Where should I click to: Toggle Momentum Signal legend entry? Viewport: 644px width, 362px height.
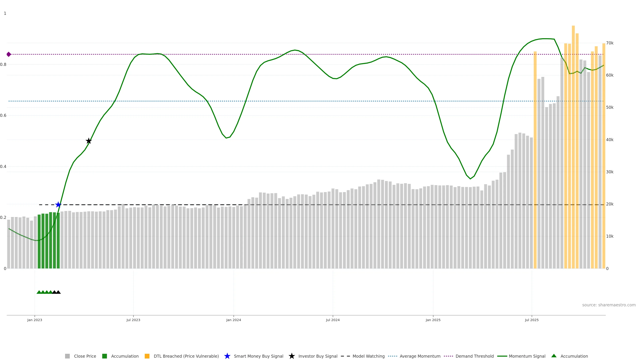527,356
